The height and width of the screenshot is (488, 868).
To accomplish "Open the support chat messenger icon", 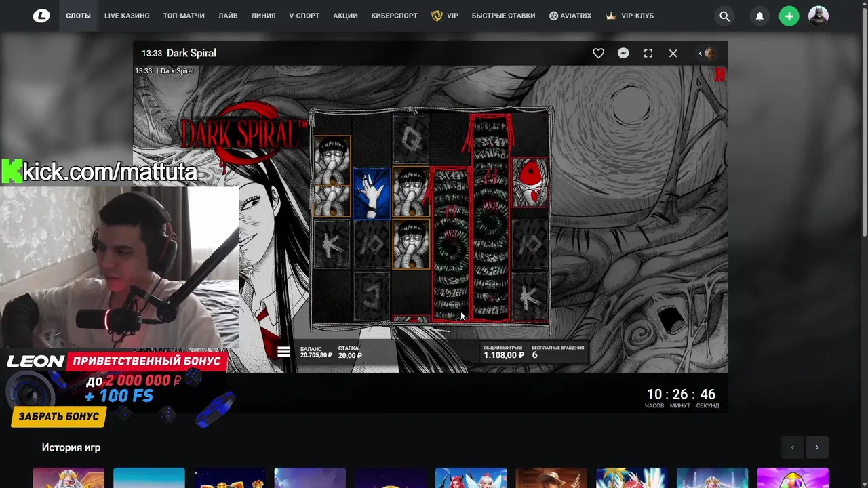I will tap(623, 53).
